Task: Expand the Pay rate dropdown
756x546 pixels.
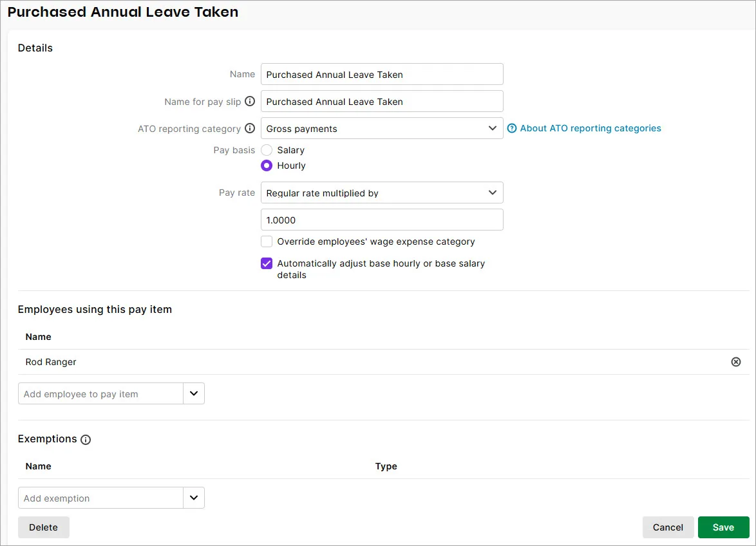Action: 381,193
